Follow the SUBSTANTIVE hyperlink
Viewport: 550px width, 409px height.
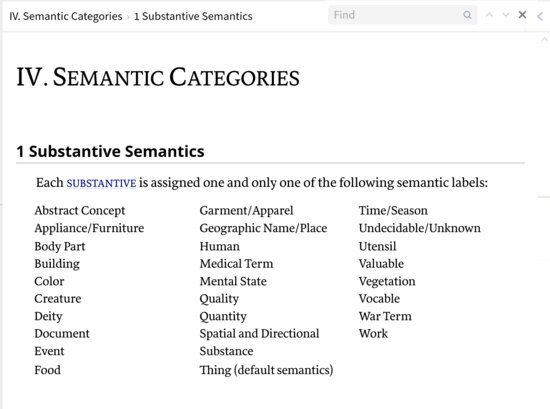coord(101,183)
